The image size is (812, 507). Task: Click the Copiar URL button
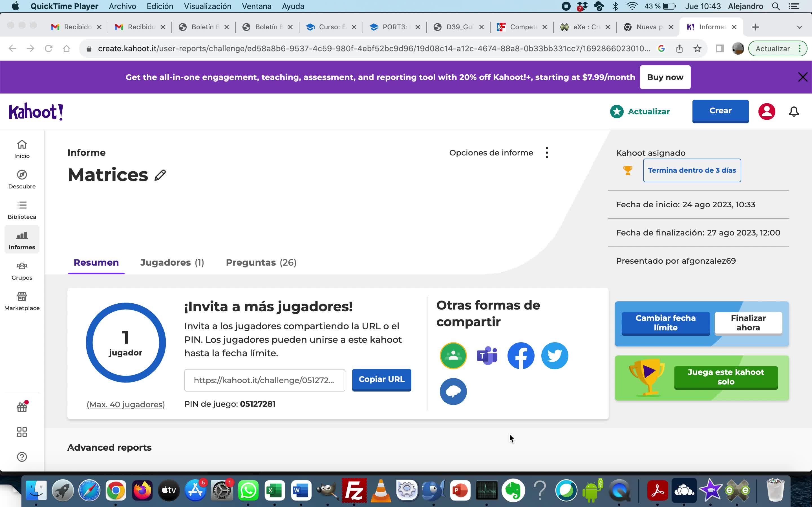tap(381, 380)
